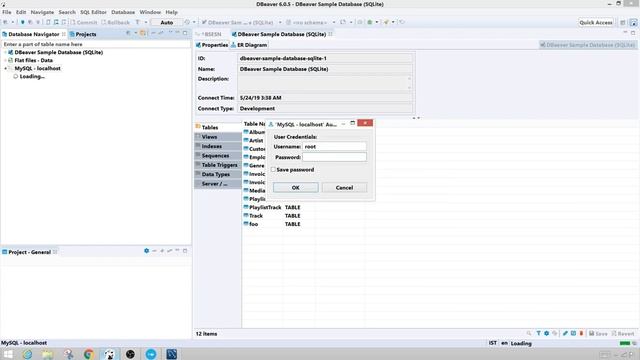Screen dimensions: 640x360
Task: Open the Help menu
Action: [171, 12]
